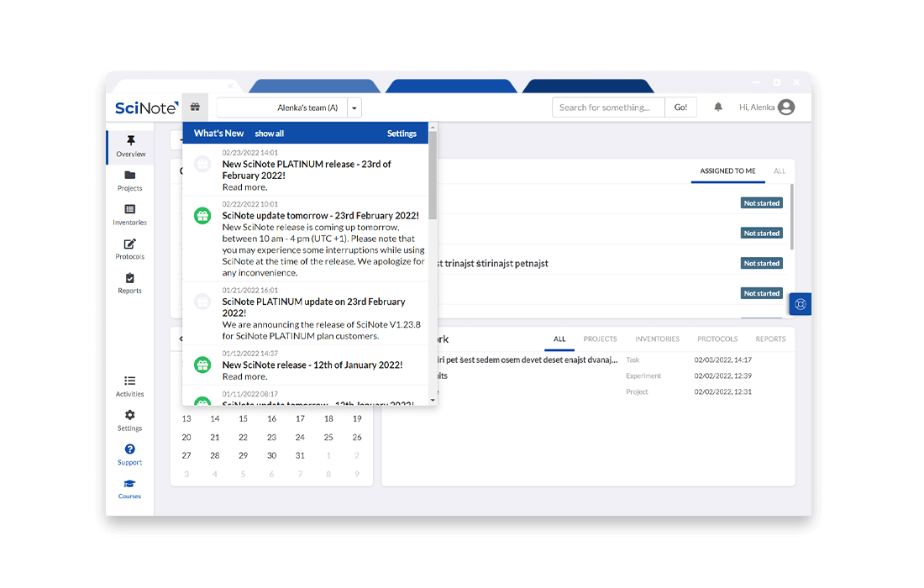Open the Support help icon
Viewport: 924px width, 588px height.
(129, 454)
